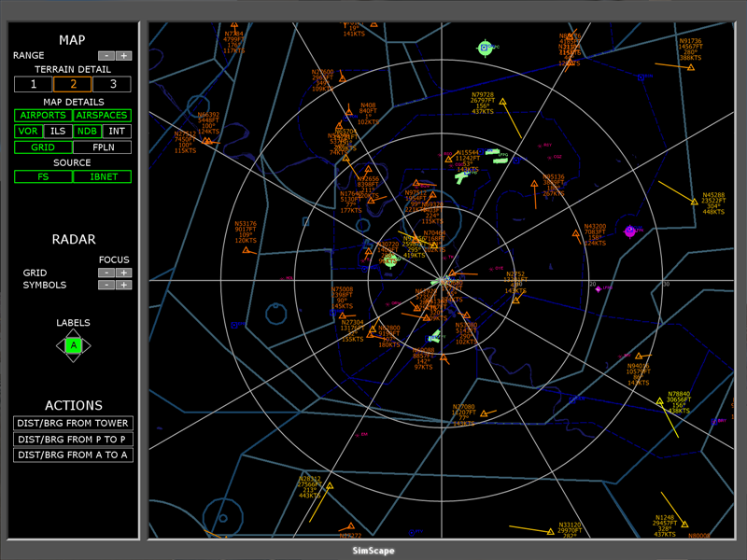The image size is (747, 560).
Task: Click the N27080 aircraft triangle marker
Action: pyautogui.click(x=484, y=413)
